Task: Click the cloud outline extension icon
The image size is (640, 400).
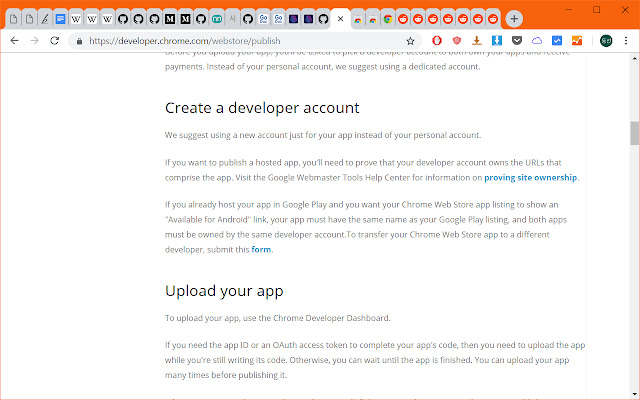Action: point(537,41)
